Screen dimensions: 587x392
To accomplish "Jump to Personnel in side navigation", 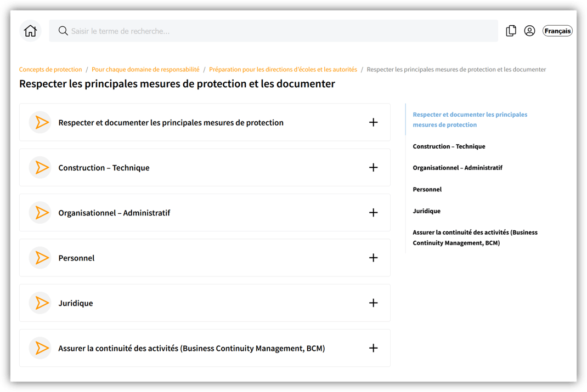I will tap(427, 189).
